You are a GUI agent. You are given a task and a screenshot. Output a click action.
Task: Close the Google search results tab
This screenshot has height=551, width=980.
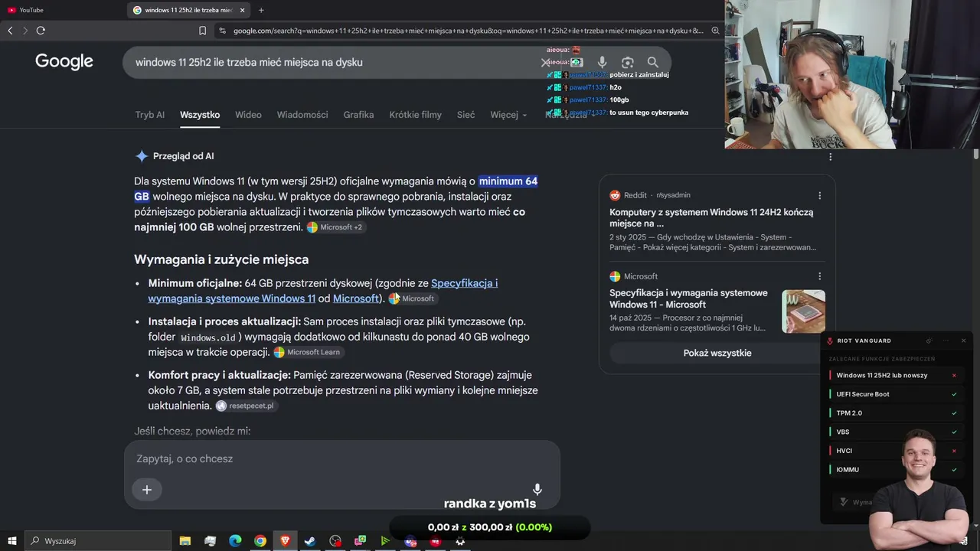click(x=242, y=10)
